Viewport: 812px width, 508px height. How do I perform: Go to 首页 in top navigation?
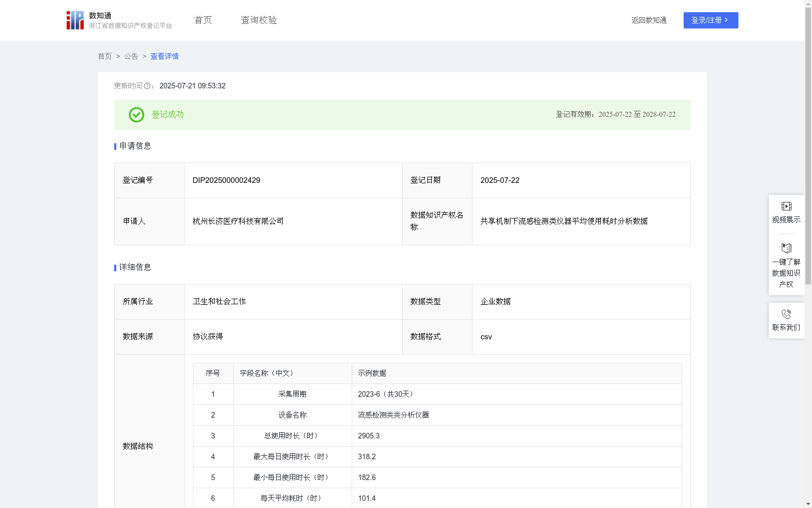203,20
